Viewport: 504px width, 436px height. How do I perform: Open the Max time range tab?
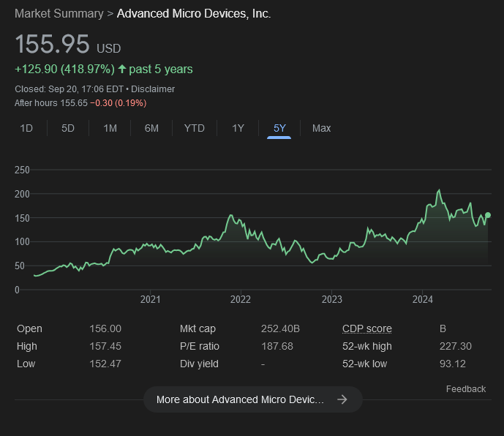coord(321,128)
